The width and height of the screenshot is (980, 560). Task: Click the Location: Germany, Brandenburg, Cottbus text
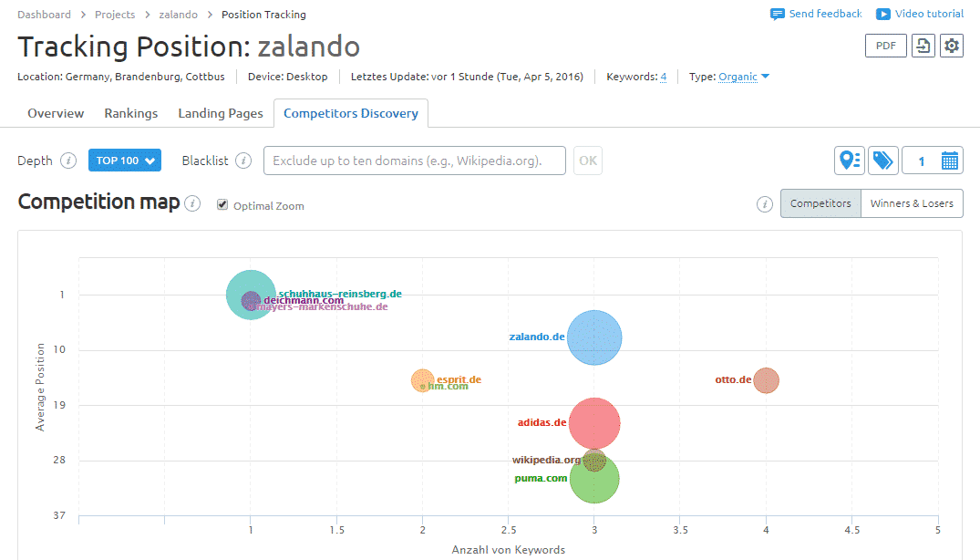[121, 77]
